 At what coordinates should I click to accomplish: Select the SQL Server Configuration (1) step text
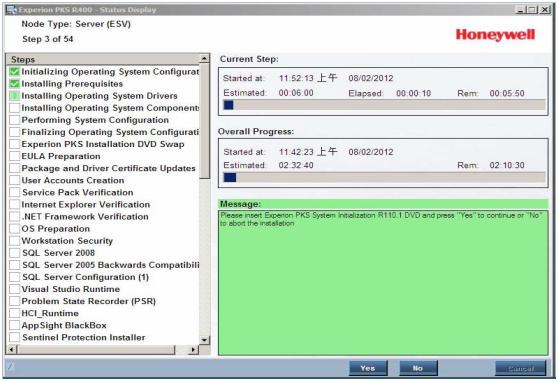coord(85,277)
